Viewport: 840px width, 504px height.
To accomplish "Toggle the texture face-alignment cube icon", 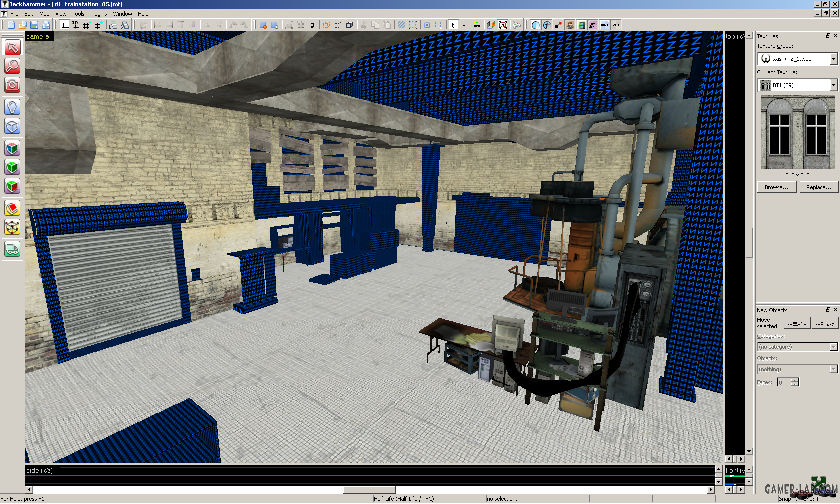I will pyautogui.click(x=491, y=25).
